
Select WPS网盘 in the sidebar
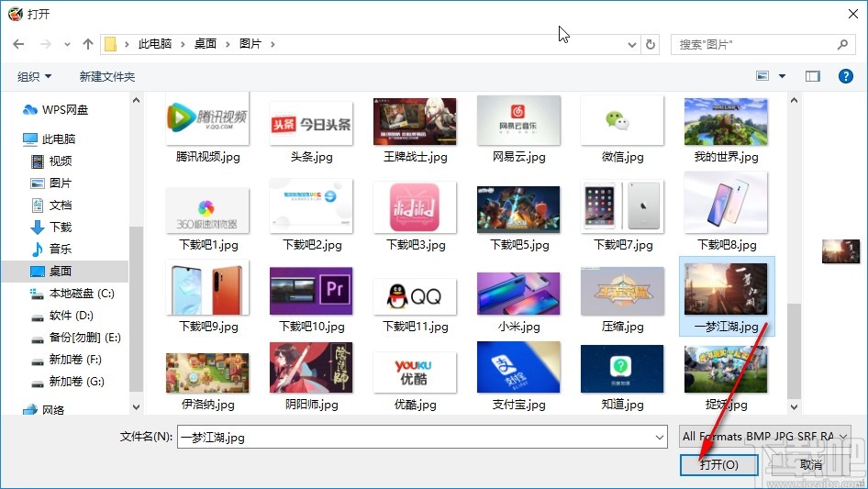[65, 110]
